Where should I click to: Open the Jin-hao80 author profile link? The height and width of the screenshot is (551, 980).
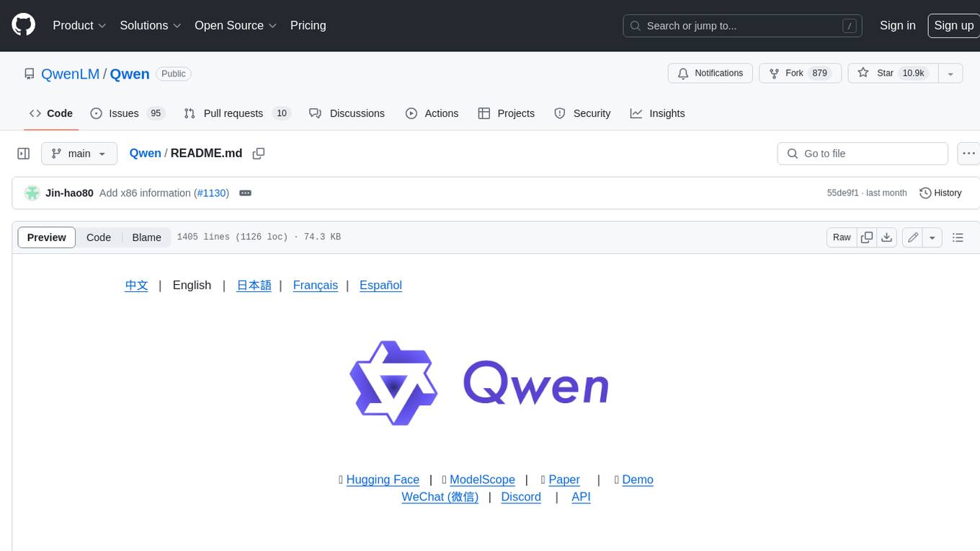coord(69,193)
